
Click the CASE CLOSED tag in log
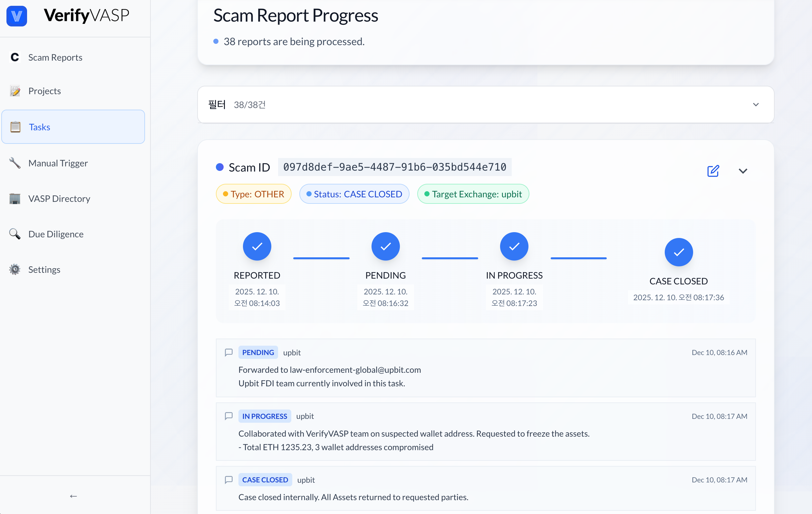point(265,480)
